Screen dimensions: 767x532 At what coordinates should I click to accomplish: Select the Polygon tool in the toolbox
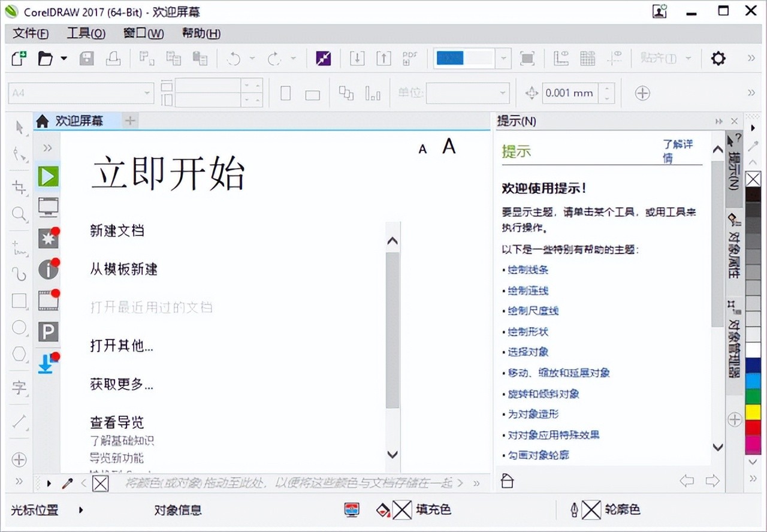click(19, 353)
